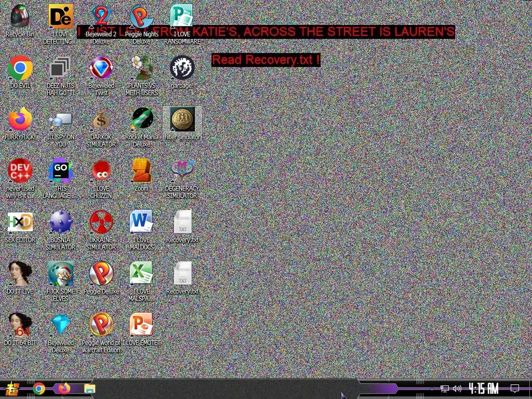Select the UKRAINE SIMULATOR radiation icon
The width and height of the screenshot is (532, 399).
click(101, 222)
